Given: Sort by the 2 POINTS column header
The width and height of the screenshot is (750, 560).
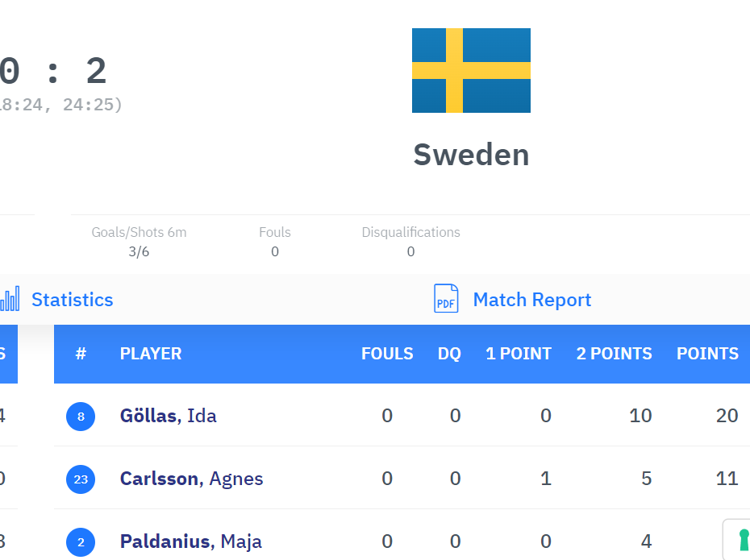Looking at the screenshot, I should [614, 354].
